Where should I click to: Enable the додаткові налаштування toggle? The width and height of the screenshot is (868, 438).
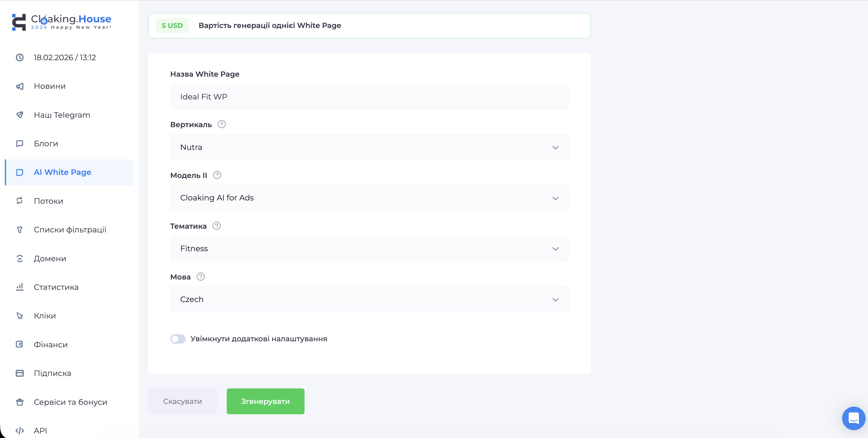178,339
